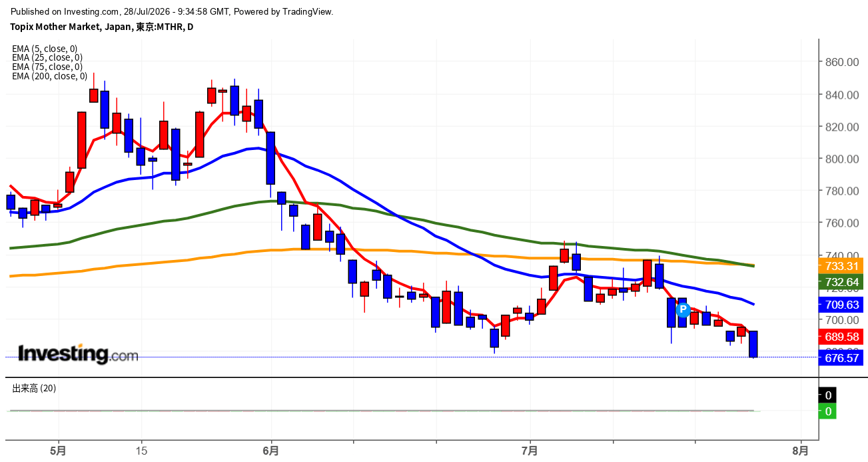The image size is (868, 462).
Task: Click the 840.00 price axis label
Action: 842,95
